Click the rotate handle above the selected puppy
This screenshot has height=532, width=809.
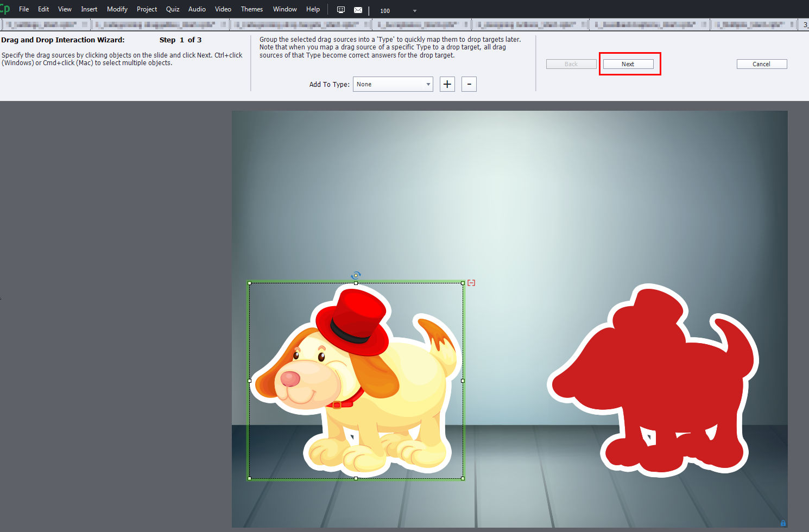[356, 275]
